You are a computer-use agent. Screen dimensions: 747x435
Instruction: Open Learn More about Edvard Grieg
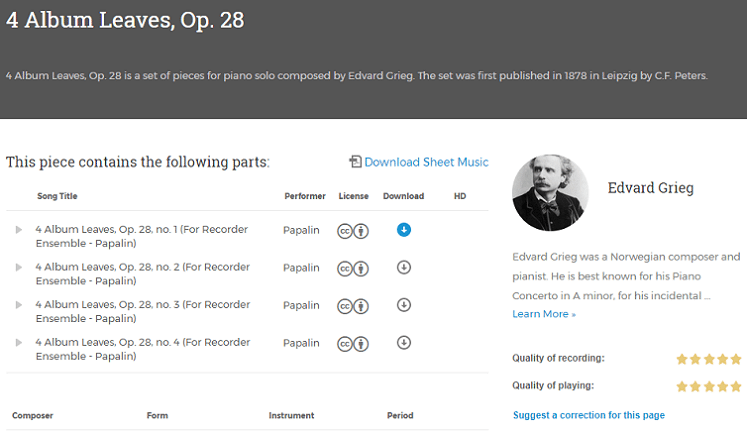544,314
